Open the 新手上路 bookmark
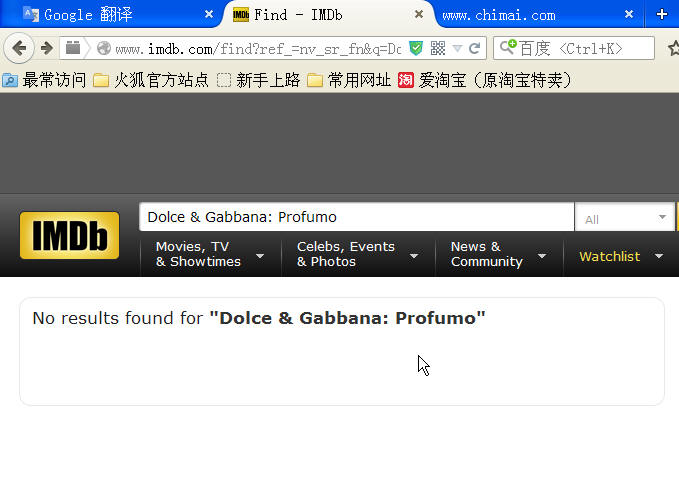Viewport: 679px width, 491px height. [258, 80]
